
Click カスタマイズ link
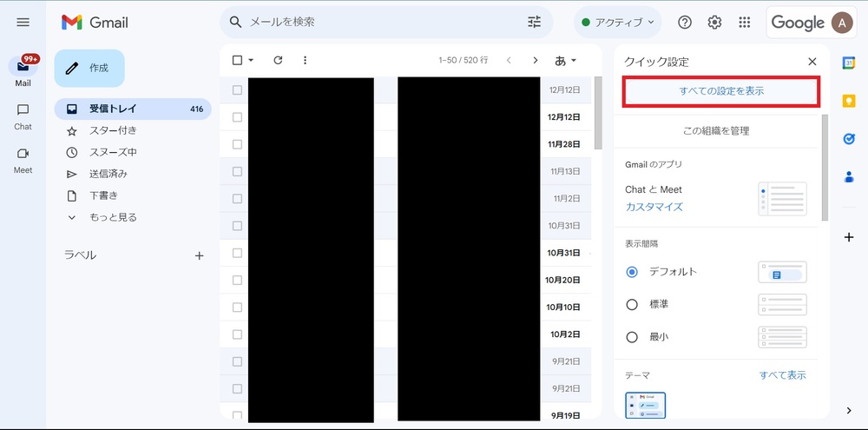pyautogui.click(x=654, y=208)
